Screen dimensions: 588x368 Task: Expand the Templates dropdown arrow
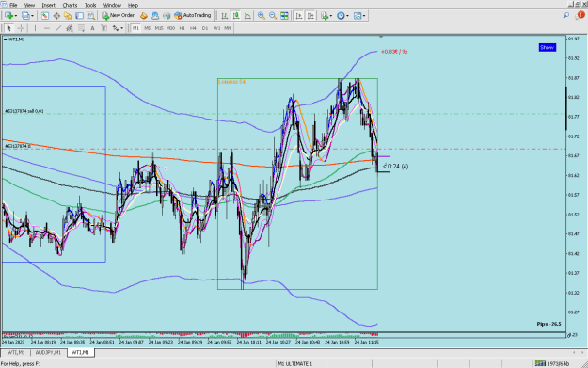tap(364, 16)
